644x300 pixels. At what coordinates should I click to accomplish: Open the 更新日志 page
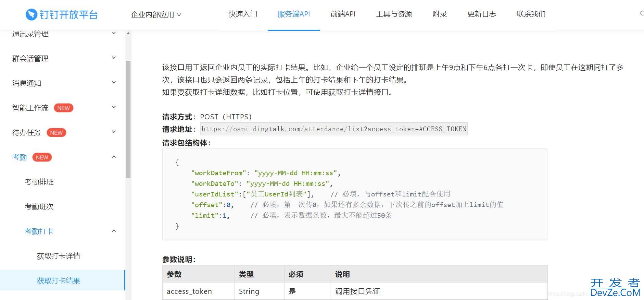tap(481, 14)
